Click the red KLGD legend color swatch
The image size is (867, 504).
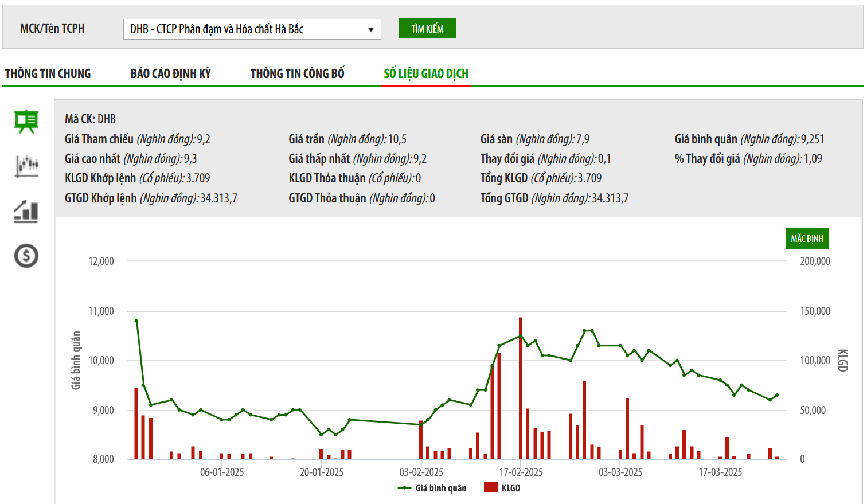tap(490, 487)
